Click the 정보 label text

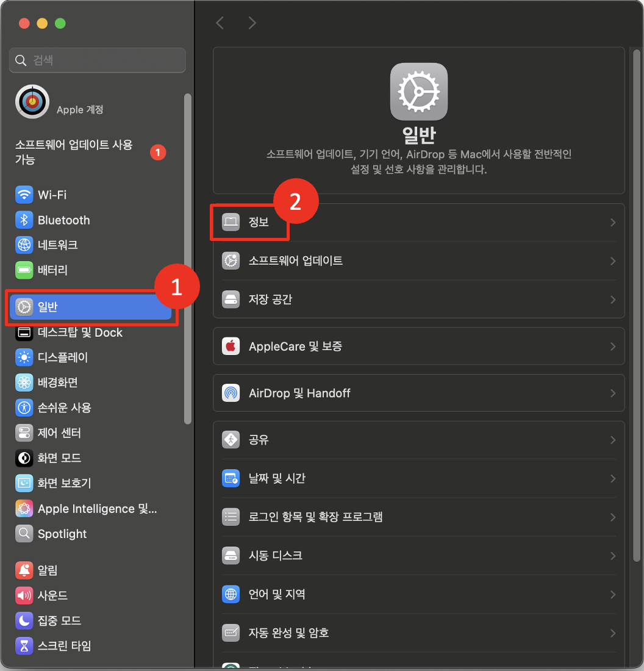(x=259, y=222)
